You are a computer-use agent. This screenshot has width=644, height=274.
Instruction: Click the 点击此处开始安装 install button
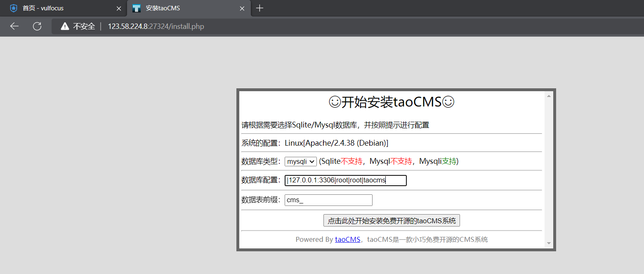pyautogui.click(x=392, y=220)
